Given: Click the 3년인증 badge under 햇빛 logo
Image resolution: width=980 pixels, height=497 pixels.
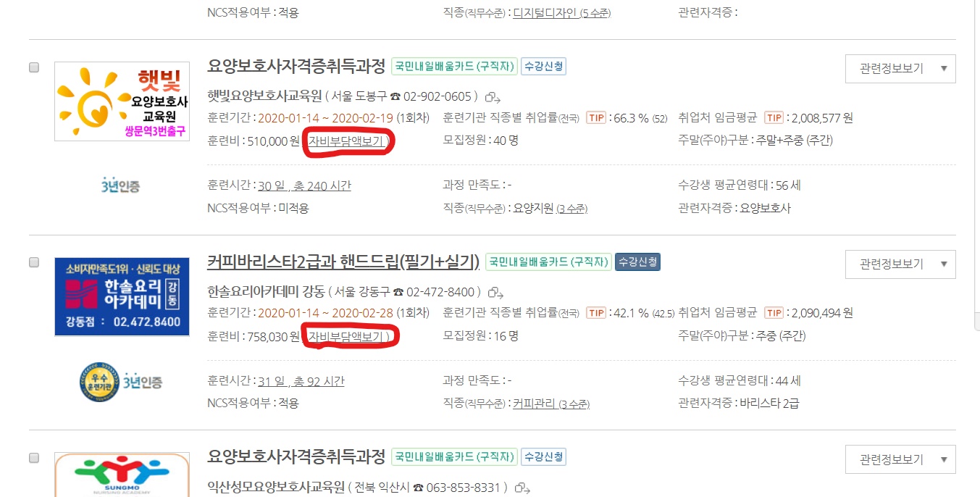Looking at the screenshot, I should (121, 186).
